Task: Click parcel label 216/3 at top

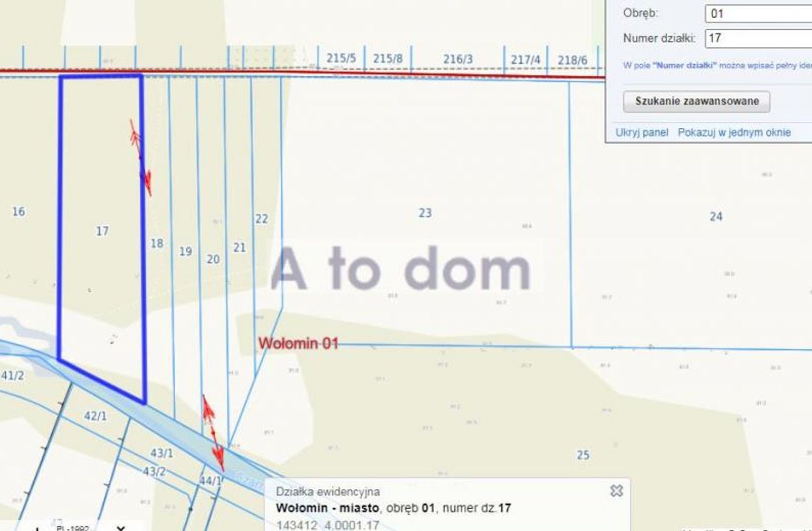Action: pos(458,59)
